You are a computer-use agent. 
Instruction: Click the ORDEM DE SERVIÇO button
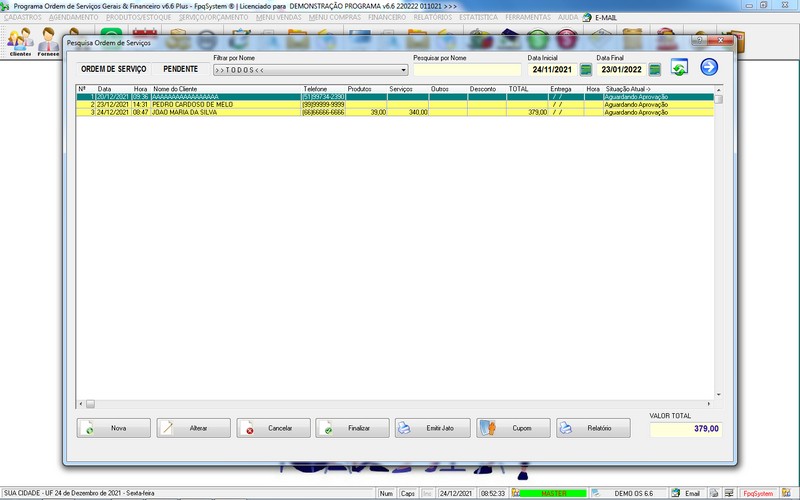point(113,69)
